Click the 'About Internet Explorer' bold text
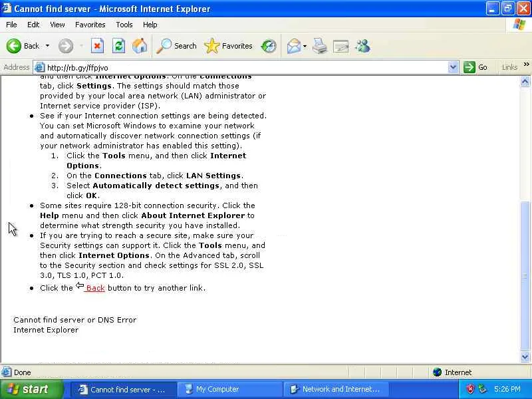The width and height of the screenshot is (532, 399). (193, 215)
